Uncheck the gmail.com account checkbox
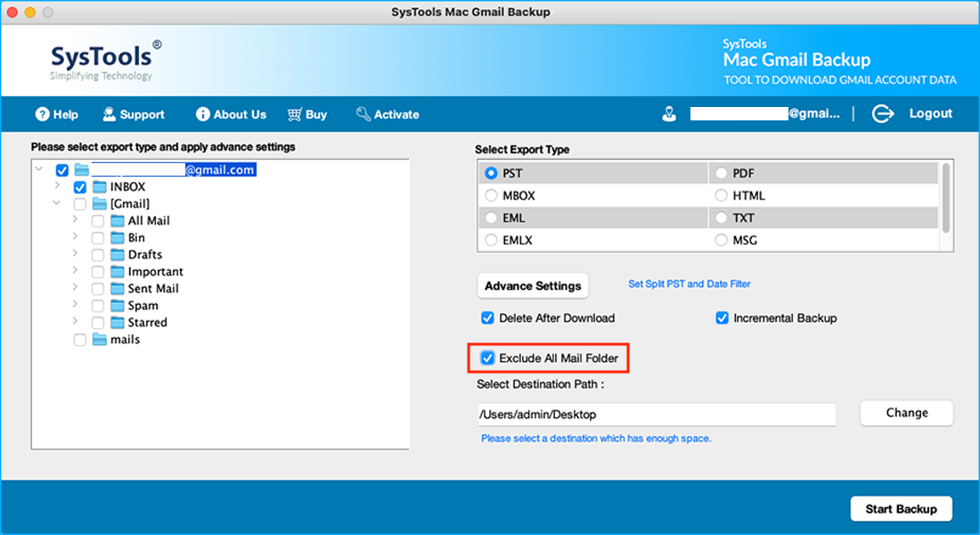The image size is (980, 535). pyautogui.click(x=61, y=170)
